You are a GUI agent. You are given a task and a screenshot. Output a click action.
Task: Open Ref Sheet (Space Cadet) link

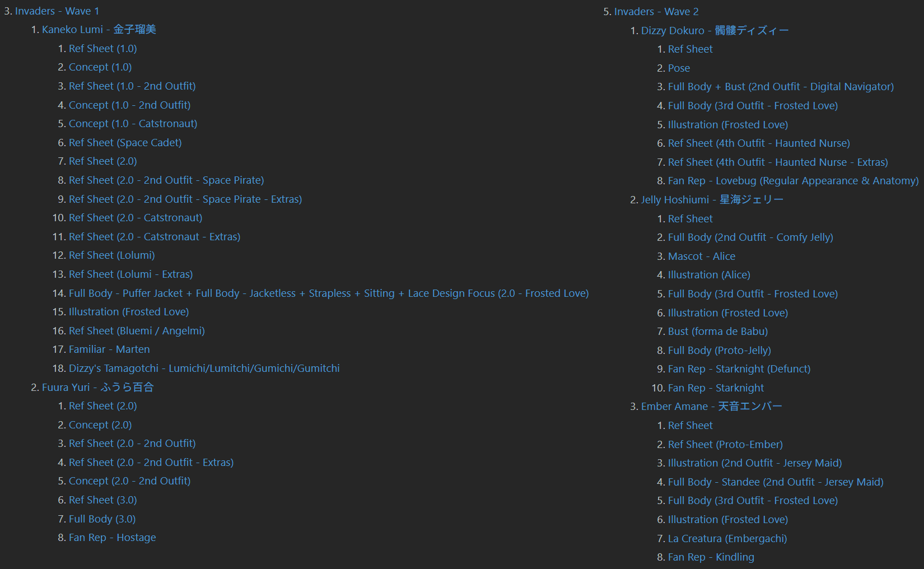(x=125, y=142)
